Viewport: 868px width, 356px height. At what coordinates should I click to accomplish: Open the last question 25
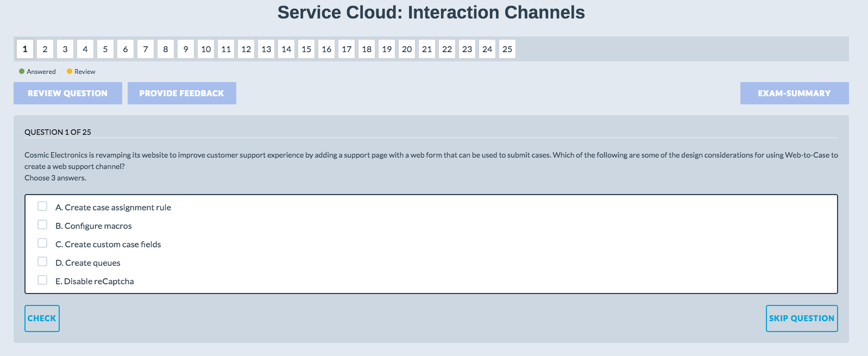tap(507, 49)
